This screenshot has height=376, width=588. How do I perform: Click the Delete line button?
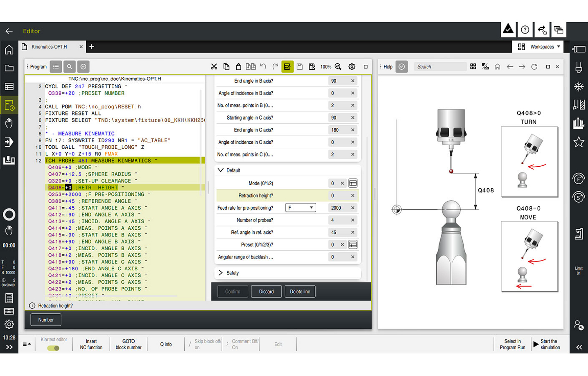point(300,291)
